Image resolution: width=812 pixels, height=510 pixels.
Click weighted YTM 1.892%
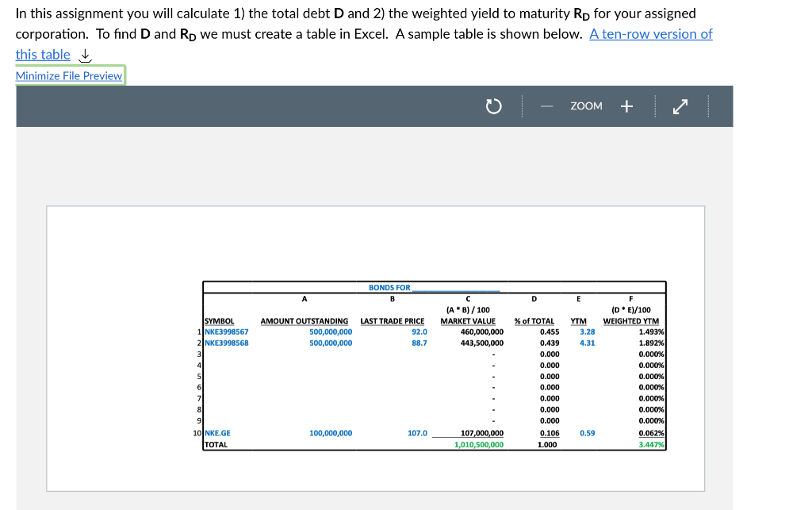click(x=651, y=343)
